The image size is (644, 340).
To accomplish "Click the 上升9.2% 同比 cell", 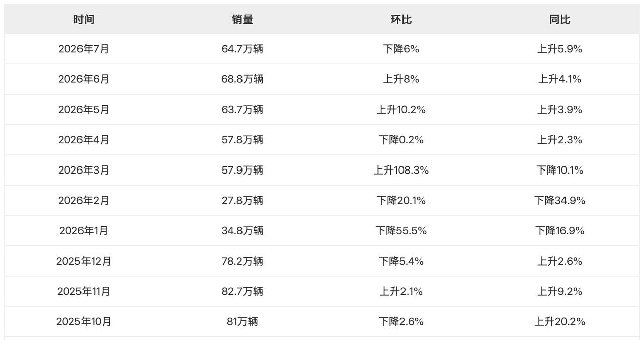I will pos(560,291).
